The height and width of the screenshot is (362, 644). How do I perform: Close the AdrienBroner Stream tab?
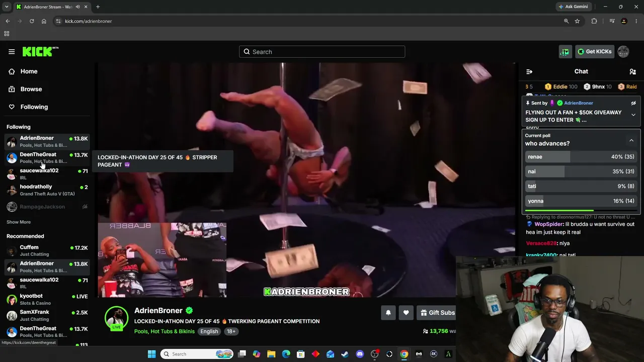pos(86,7)
